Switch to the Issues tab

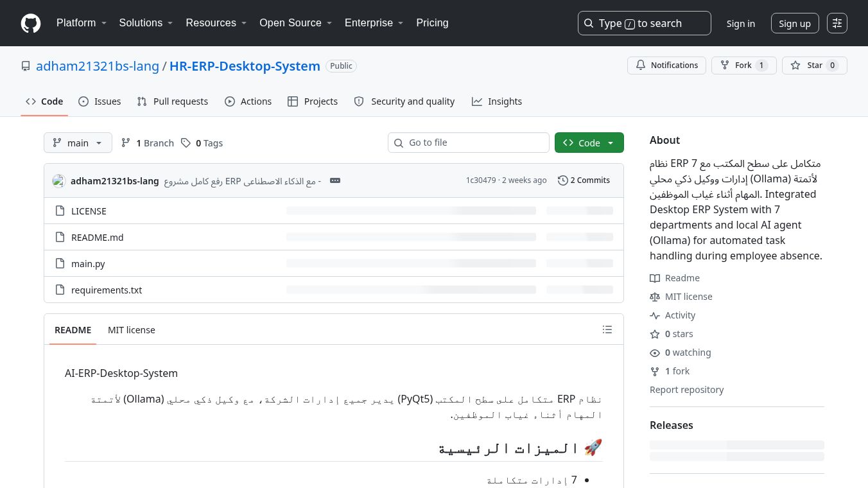[x=100, y=101]
